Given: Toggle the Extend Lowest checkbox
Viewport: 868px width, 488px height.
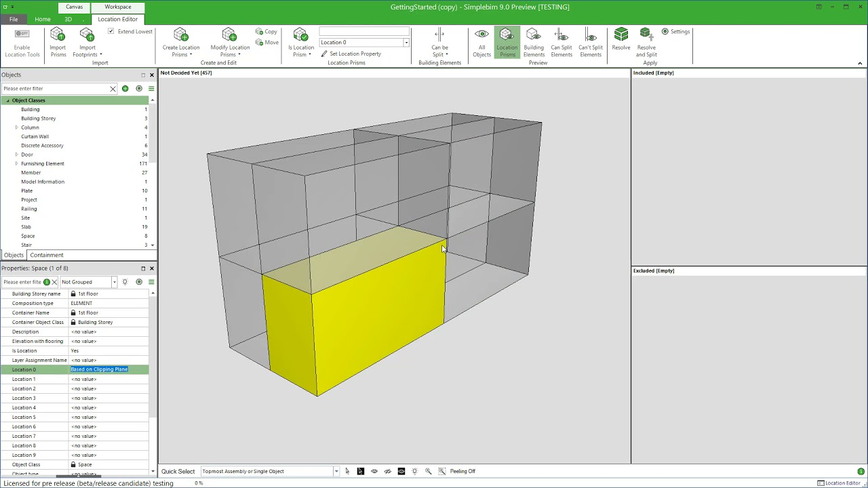Looking at the screenshot, I should click(x=111, y=31).
